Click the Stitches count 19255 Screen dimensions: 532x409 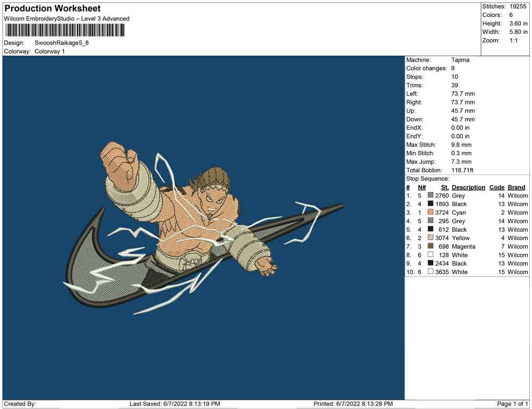518,6
